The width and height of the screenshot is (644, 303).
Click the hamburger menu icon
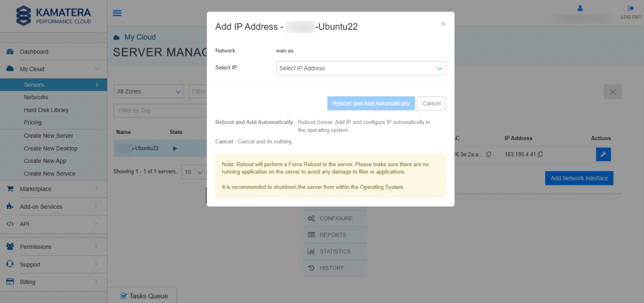(118, 13)
